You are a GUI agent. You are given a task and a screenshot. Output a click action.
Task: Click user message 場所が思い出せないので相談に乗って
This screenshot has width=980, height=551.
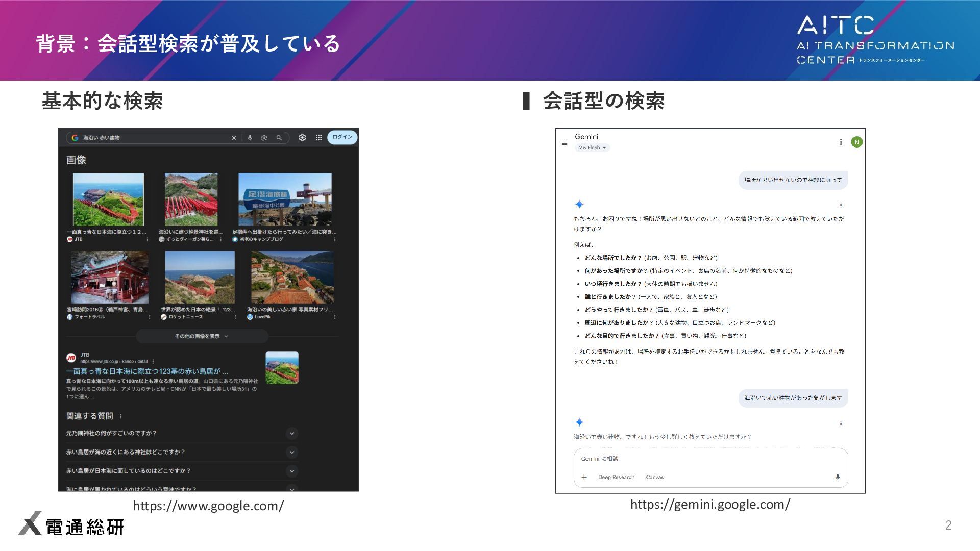click(x=793, y=180)
